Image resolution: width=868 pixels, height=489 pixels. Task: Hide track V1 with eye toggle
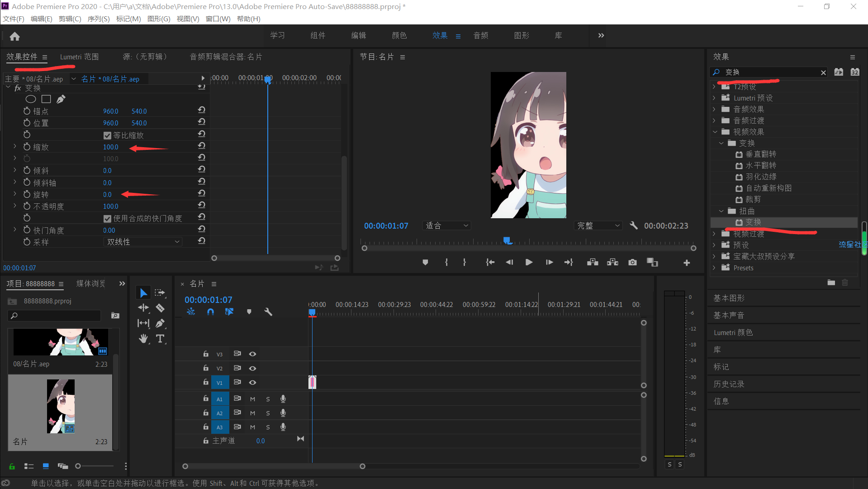252,383
